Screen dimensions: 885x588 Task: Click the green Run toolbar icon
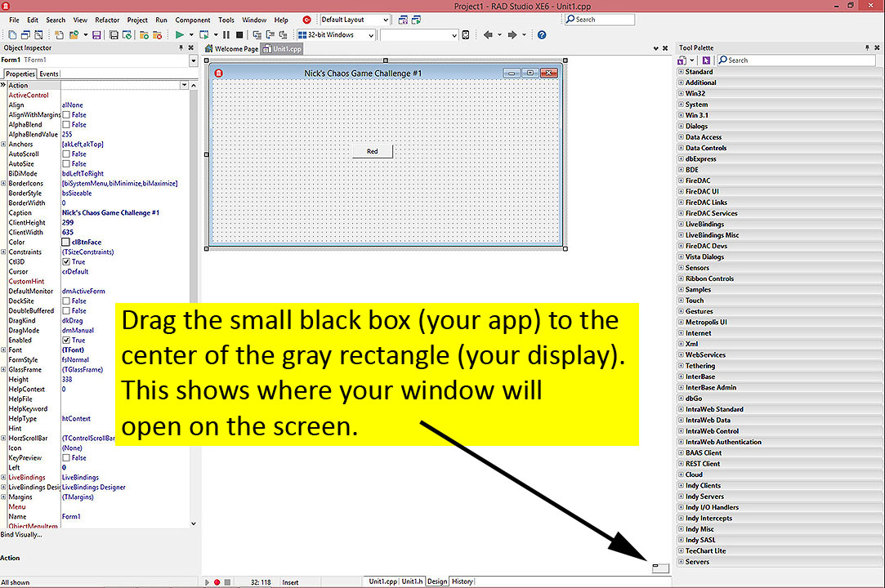(180, 35)
